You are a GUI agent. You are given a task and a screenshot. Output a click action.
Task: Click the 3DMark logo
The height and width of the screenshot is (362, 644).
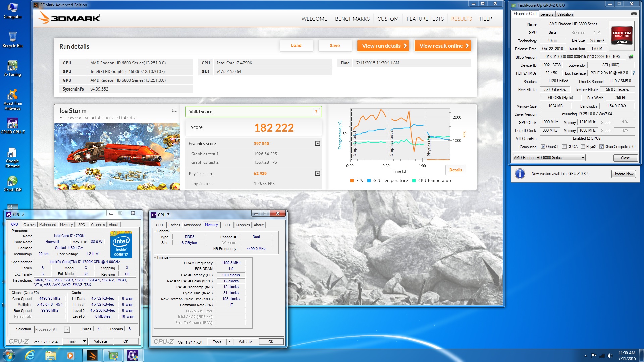[x=69, y=18]
